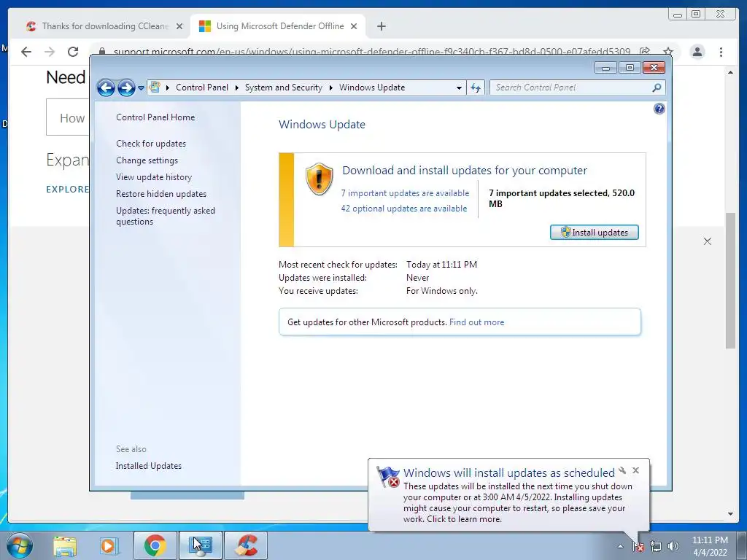The width and height of the screenshot is (747, 560).
Task: Click the search magnifier icon
Action: click(x=657, y=87)
